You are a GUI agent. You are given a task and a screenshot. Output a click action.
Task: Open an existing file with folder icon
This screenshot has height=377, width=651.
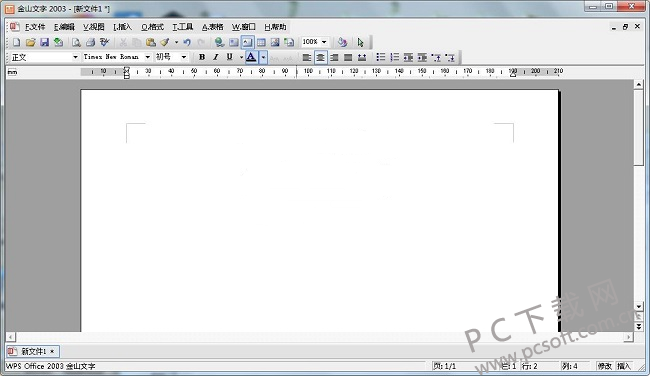[x=30, y=42]
